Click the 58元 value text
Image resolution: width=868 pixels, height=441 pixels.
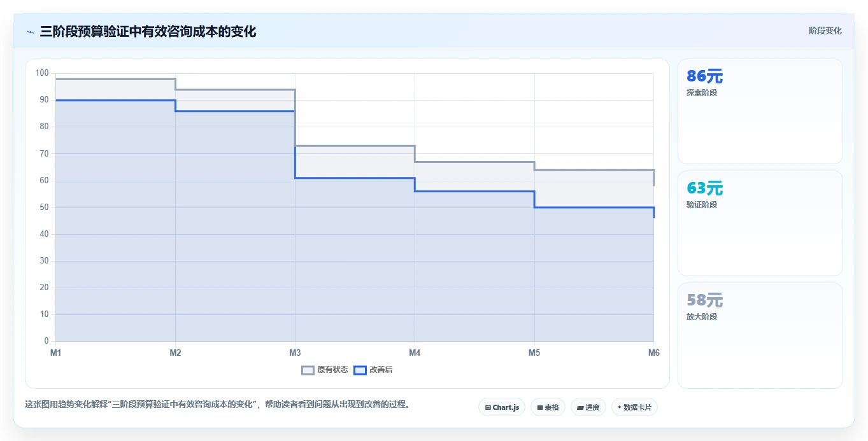(704, 301)
